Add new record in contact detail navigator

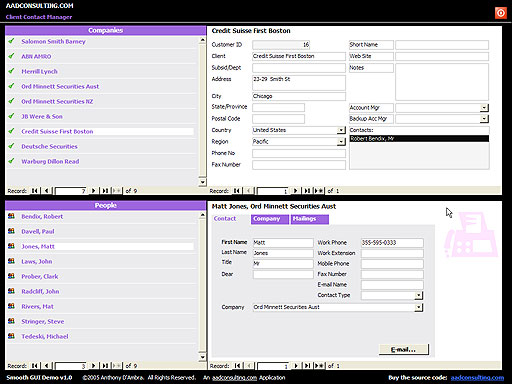pos(319,366)
